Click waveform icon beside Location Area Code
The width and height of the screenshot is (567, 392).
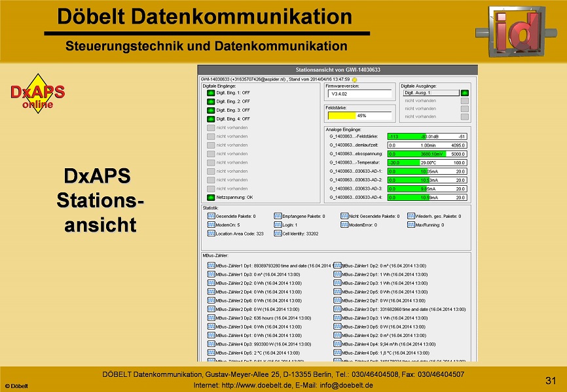click(211, 234)
